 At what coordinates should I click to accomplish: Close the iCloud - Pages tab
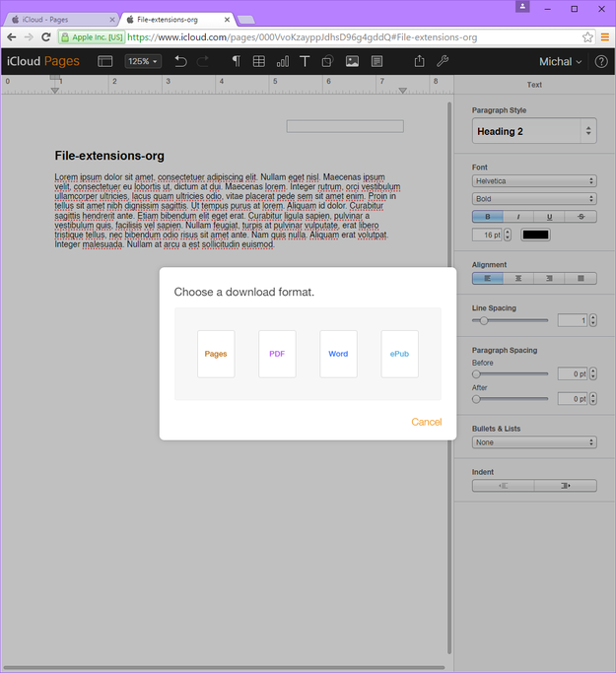[112, 20]
